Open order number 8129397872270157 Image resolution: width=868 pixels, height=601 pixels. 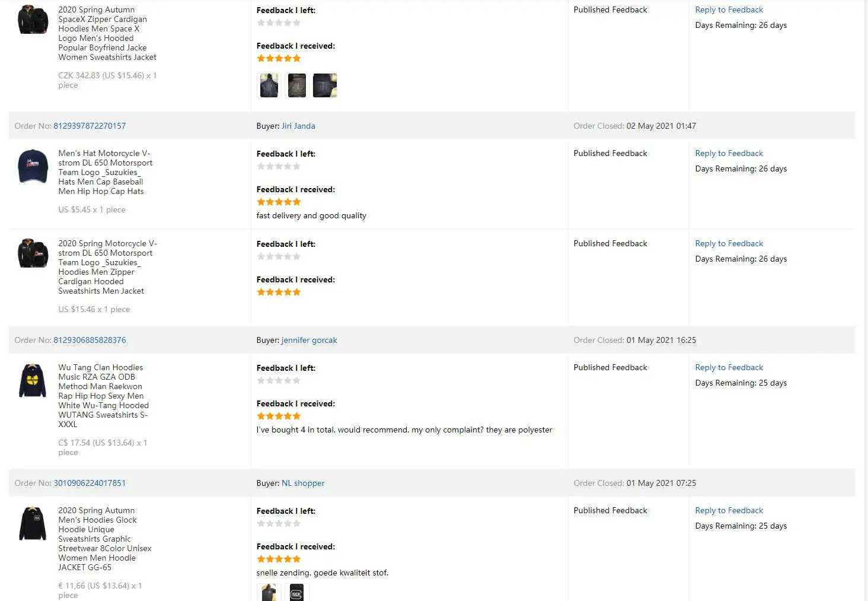[x=90, y=126]
